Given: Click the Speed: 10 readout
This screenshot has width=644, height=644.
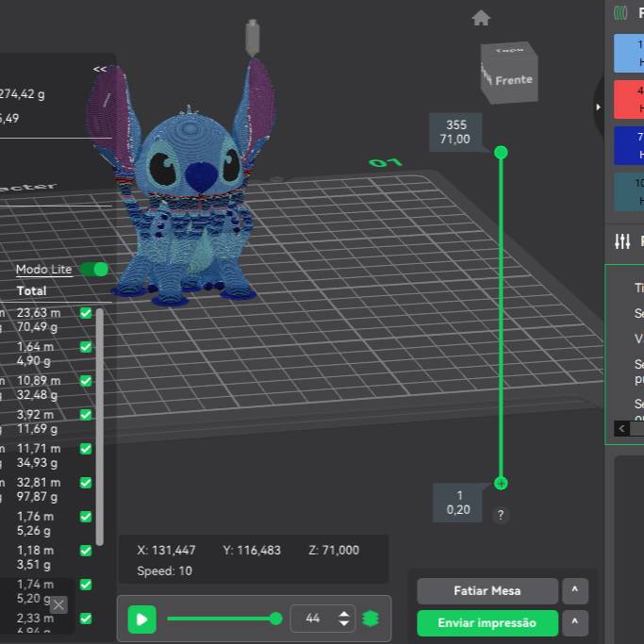Looking at the screenshot, I should 165,571.
